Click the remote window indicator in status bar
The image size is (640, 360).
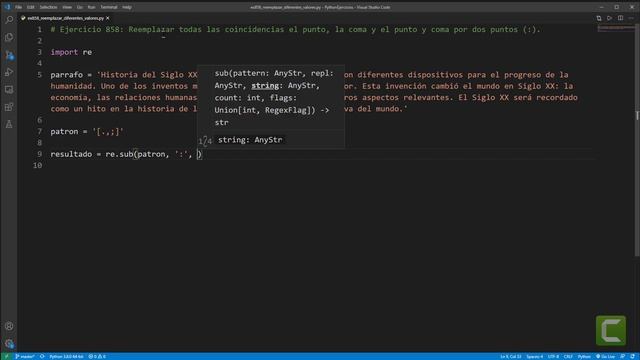pyautogui.click(x=6, y=356)
